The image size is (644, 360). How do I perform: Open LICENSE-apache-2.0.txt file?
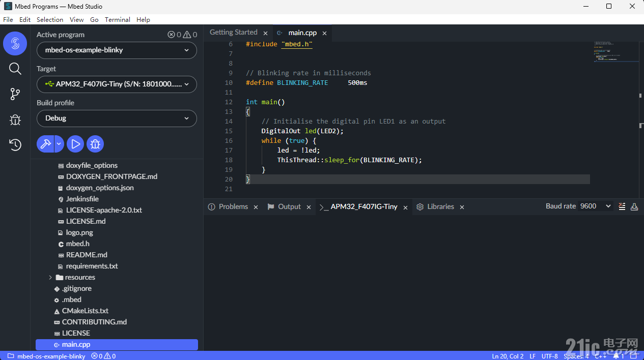[104, 210]
